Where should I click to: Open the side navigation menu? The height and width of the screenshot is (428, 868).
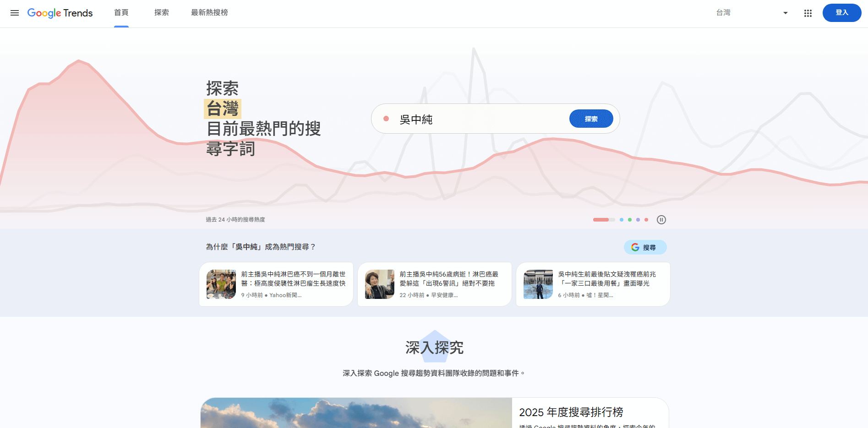click(14, 13)
